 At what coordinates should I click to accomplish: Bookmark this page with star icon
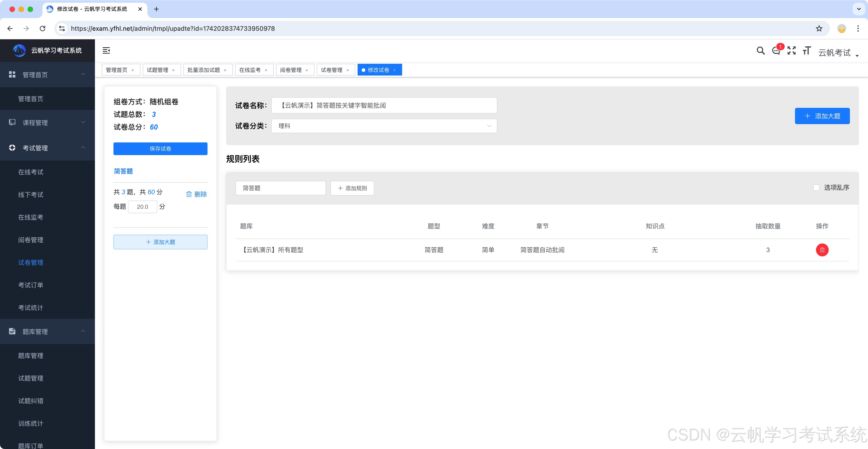(x=819, y=29)
